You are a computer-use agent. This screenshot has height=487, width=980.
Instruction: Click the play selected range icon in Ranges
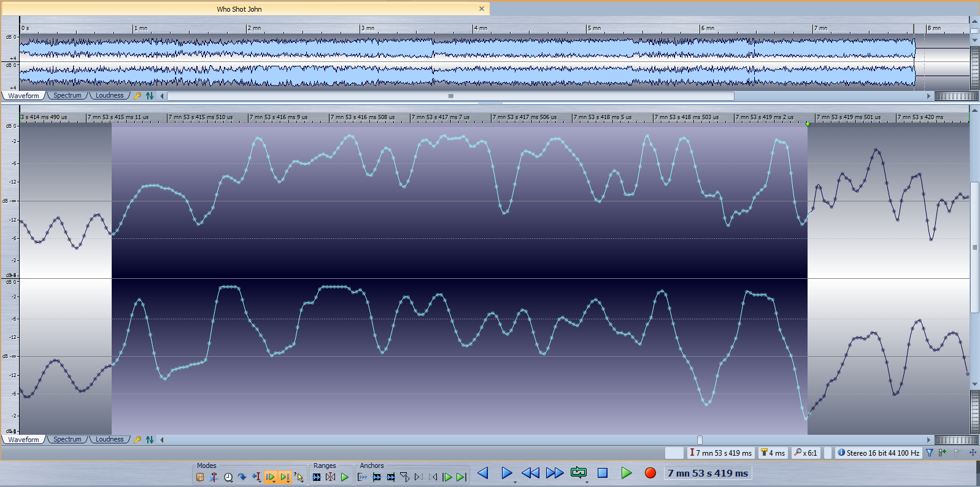click(x=345, y=477)
